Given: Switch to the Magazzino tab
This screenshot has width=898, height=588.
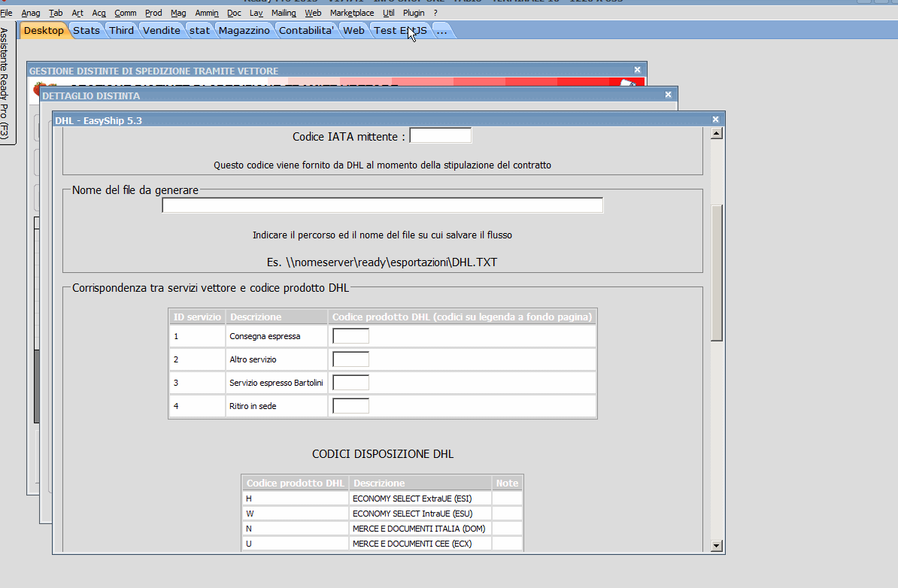Looking at the screenshot, I should click(x=244, y=30).
